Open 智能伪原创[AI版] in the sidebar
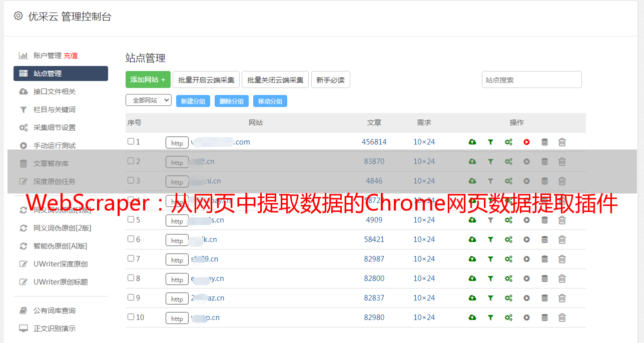Screen dimensions: 644x343 click(x=61, y=246)
